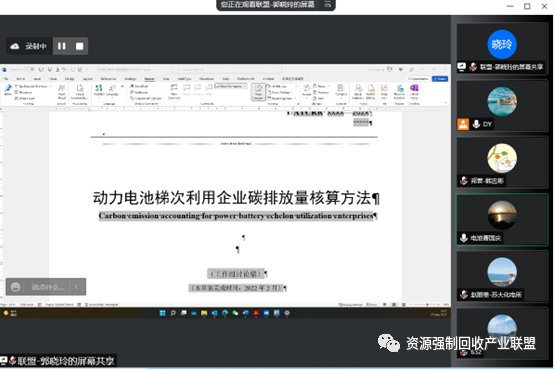Stop the meeting recording
This screenshot has width=554, height=369.
coord(79,46)
